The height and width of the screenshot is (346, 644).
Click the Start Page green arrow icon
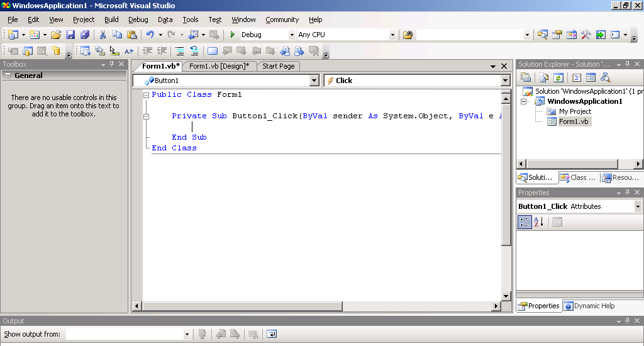pos(601,35)
